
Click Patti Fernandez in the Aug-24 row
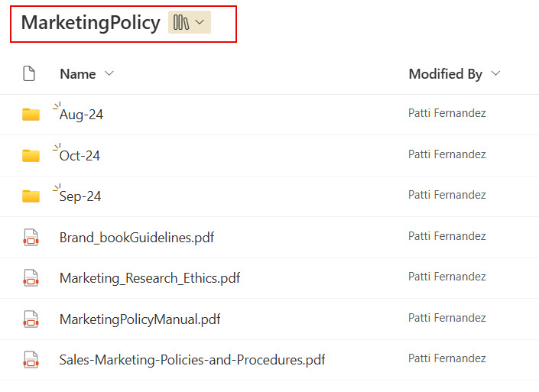447,114
